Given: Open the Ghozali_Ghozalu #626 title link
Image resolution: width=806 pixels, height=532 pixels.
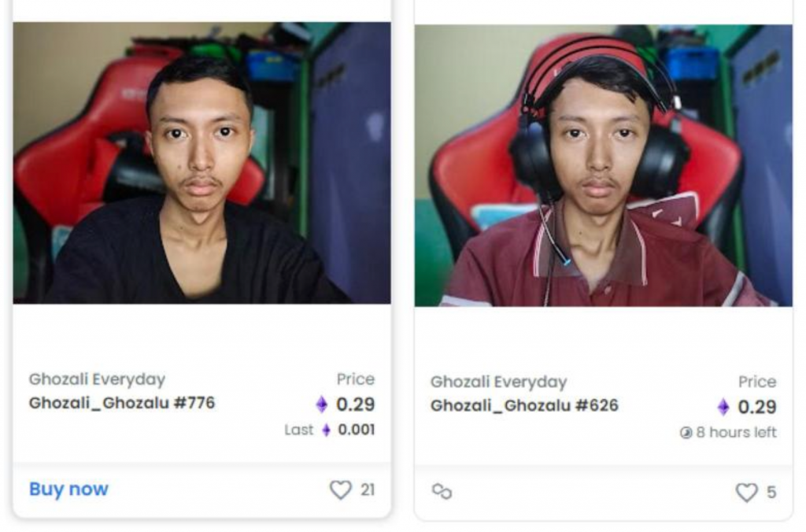Looking at the screenshot, I should [x=524, y=405].
